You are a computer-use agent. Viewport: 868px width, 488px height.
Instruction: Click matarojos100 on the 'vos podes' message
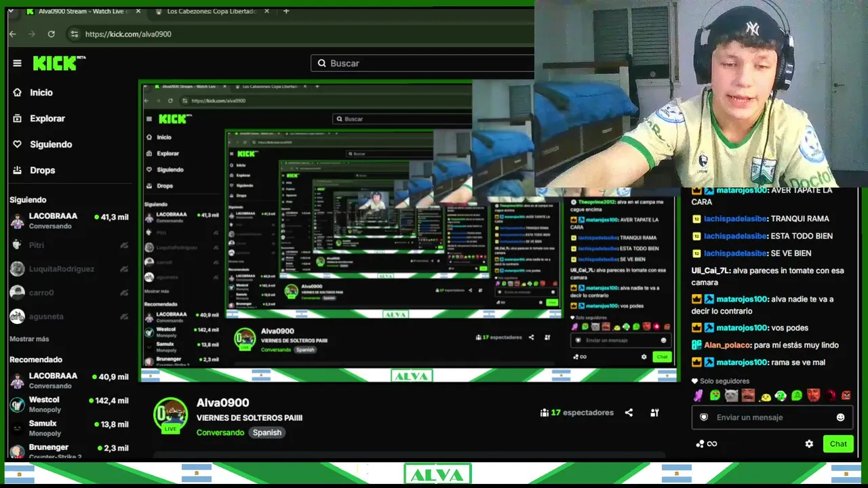[x=742, y=327]
